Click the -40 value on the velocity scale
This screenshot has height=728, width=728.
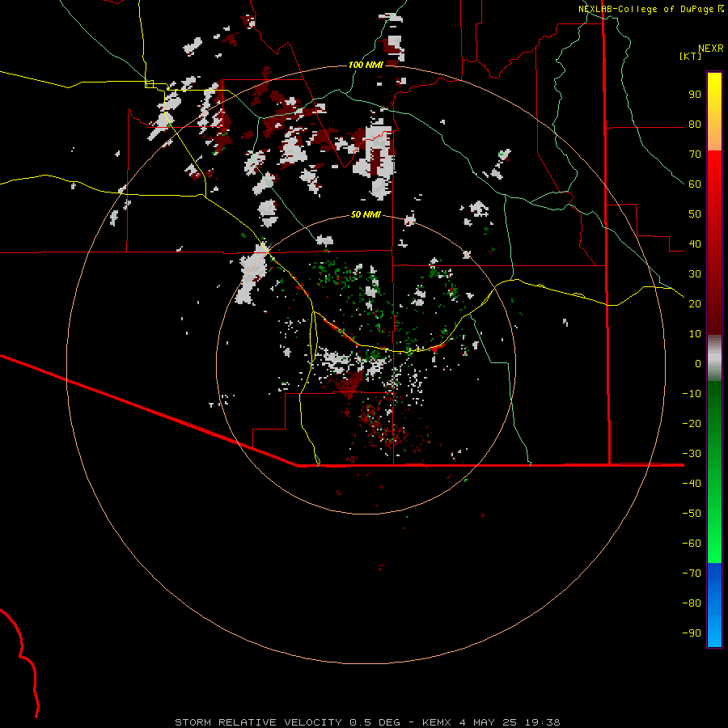[x=692, y=484]
